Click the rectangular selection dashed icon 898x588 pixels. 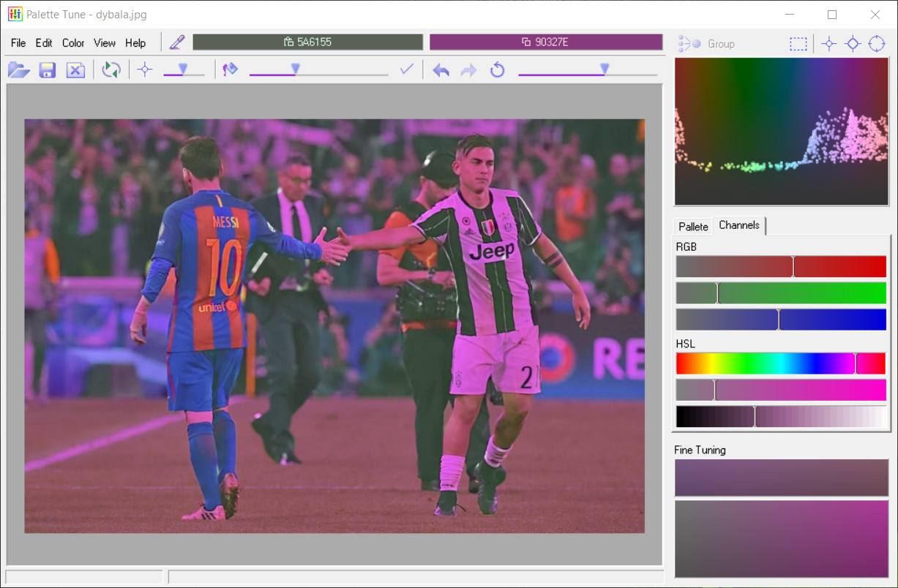(798, 44)
